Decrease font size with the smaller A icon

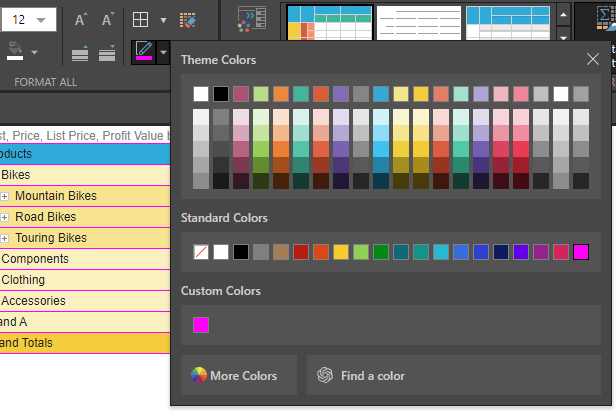pos(108,19)
